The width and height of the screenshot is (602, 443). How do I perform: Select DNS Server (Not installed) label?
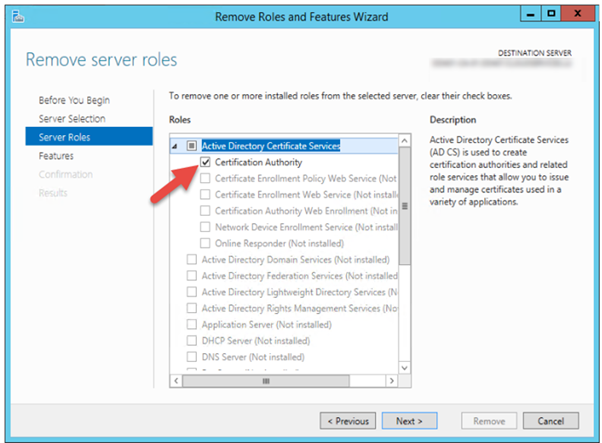coord(253,357)
